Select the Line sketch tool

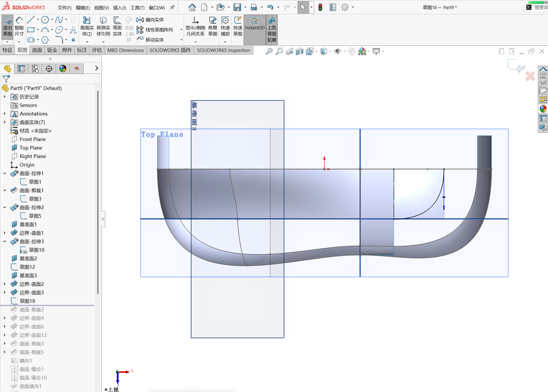pos(31,20)
